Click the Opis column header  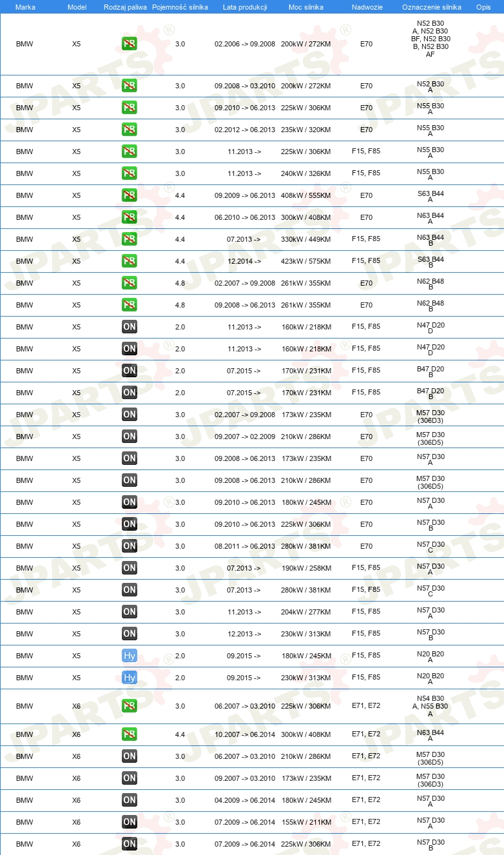click(x=483, y=7)
